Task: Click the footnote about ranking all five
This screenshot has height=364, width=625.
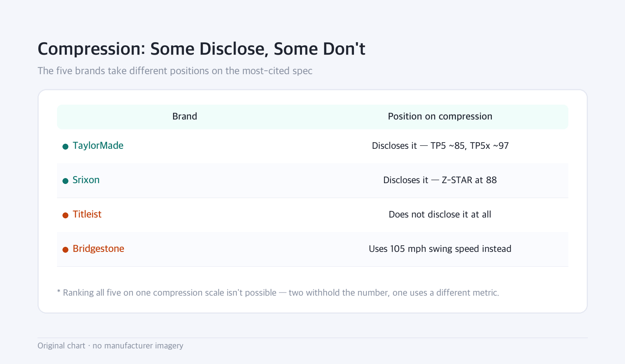Action: click(x=278, y=293)
